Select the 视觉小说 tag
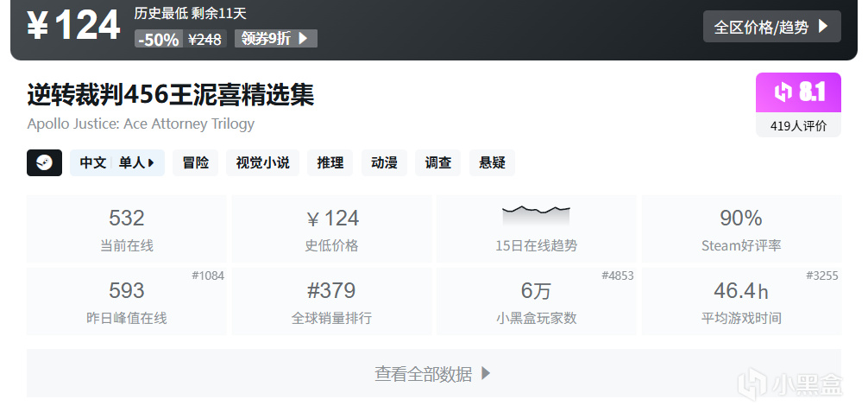This screenshot has width=868, height=412. [262, 163]
